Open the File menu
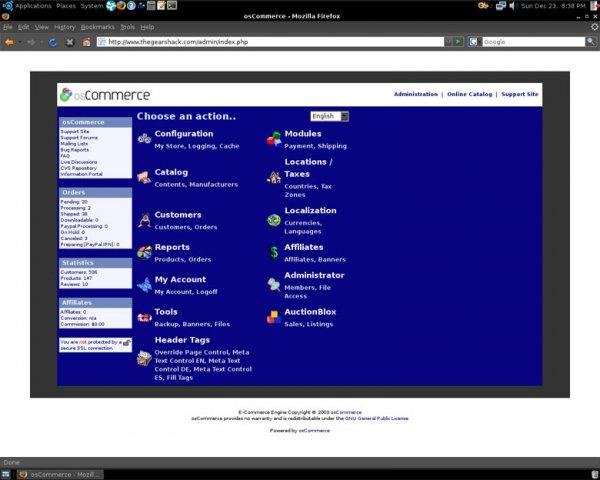The image size is (600, 480). [x=8, y=27]
